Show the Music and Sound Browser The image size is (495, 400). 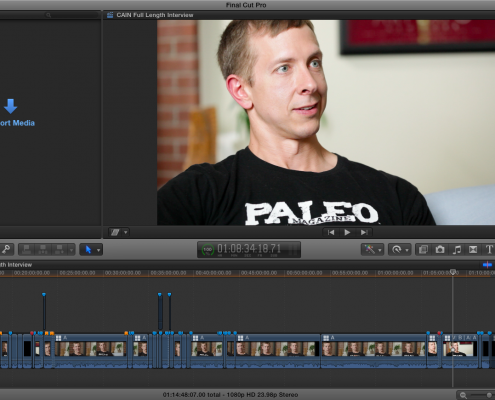(x=457, y=249)
